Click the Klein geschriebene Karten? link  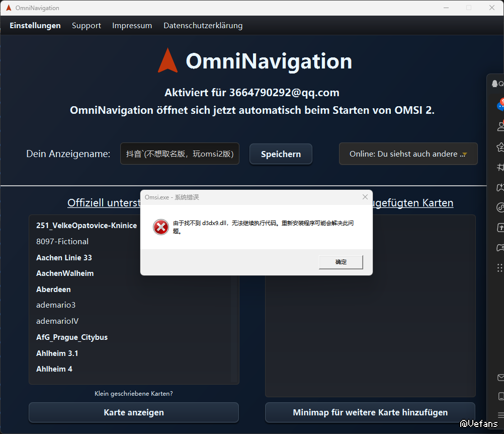coord(134,393)
